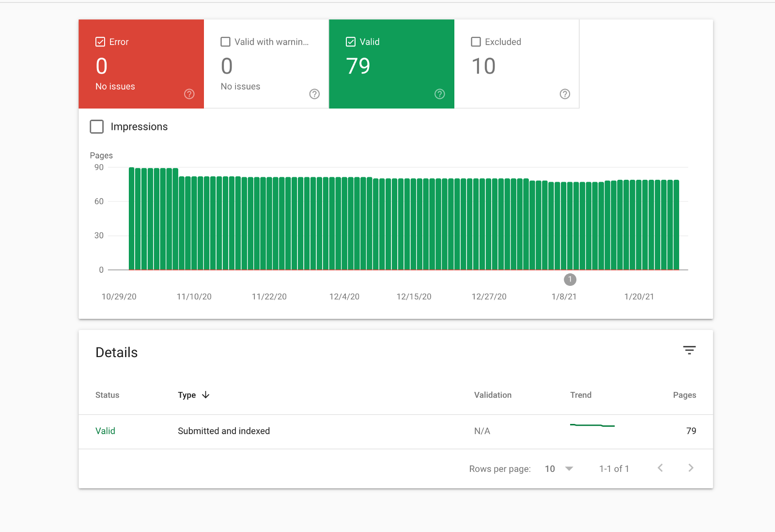Screen dimensions: 775x532
Task: Click the trend sparkline in Details row
Action: (x=592, y=425)
